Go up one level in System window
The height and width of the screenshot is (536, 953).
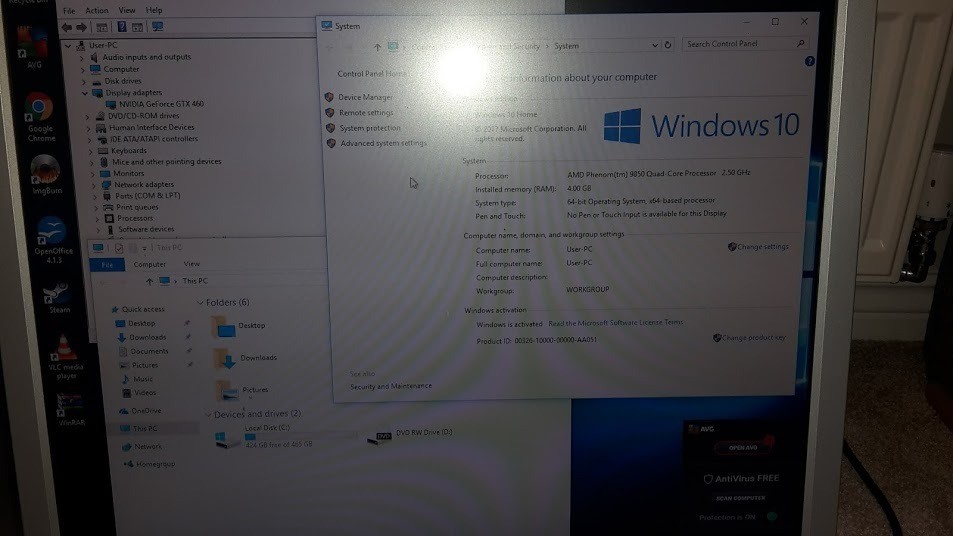click(x=377, y=47)
